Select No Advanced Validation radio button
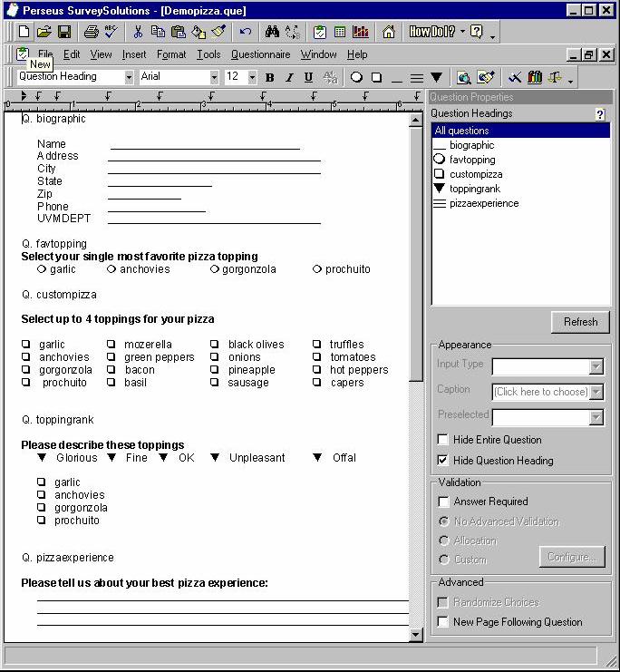 pos(444,521)
